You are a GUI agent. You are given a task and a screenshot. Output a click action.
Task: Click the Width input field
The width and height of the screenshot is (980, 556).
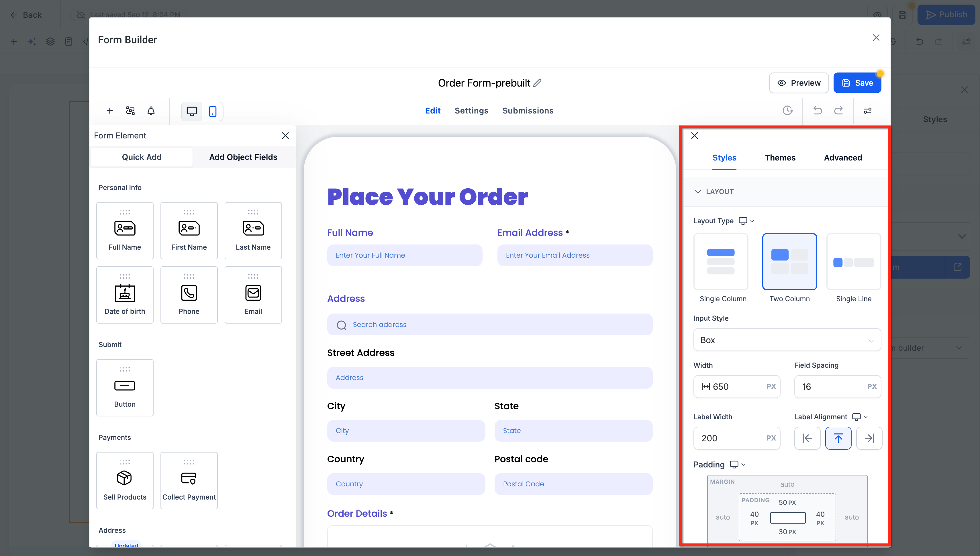tap(737, 386)
